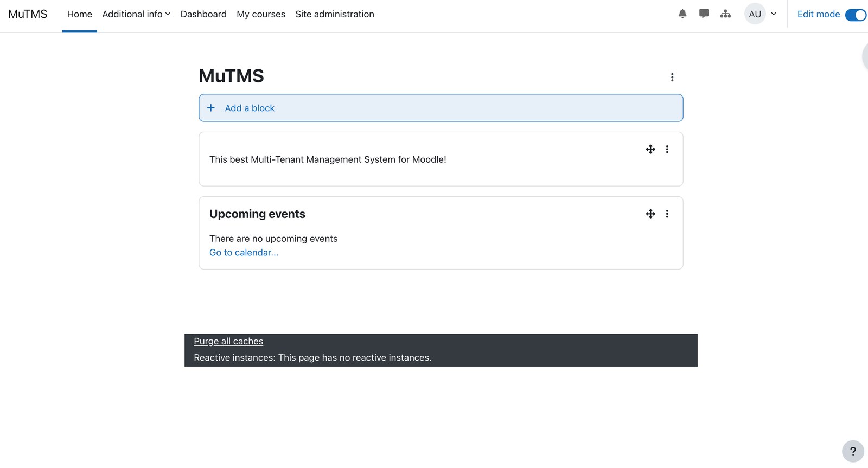This screenshot has height=468, width=868.
Task: Open the messaging chat bubble icon
Action: click(704, 14)
